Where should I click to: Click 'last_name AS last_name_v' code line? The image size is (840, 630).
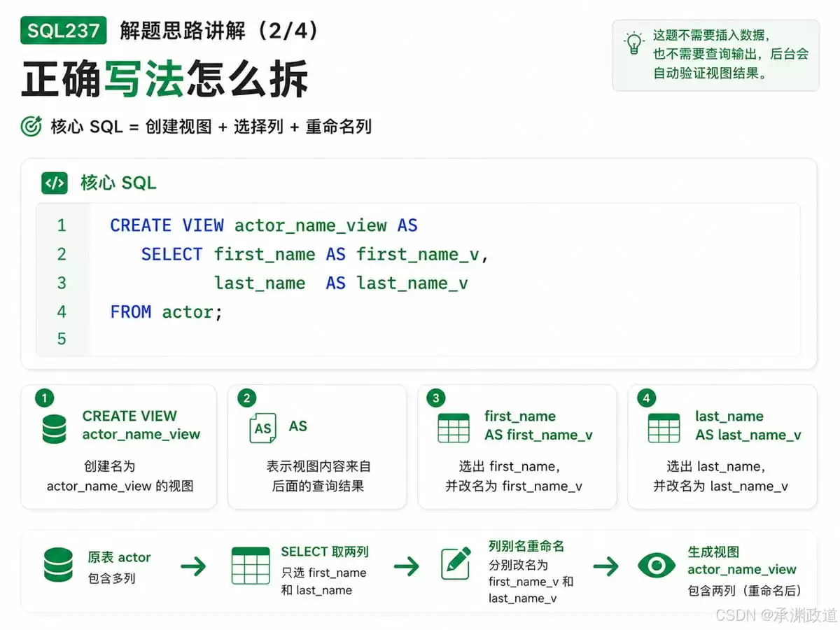341,283
